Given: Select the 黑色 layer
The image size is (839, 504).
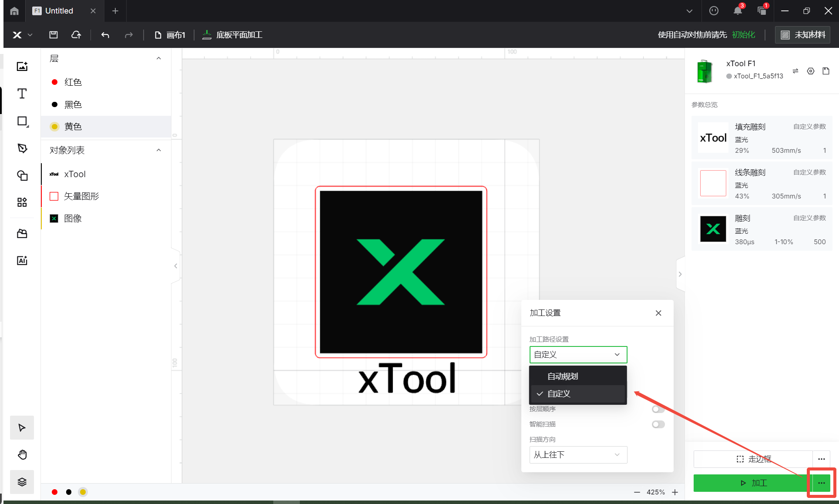Looking at the screenshot, I should (106, 104).
